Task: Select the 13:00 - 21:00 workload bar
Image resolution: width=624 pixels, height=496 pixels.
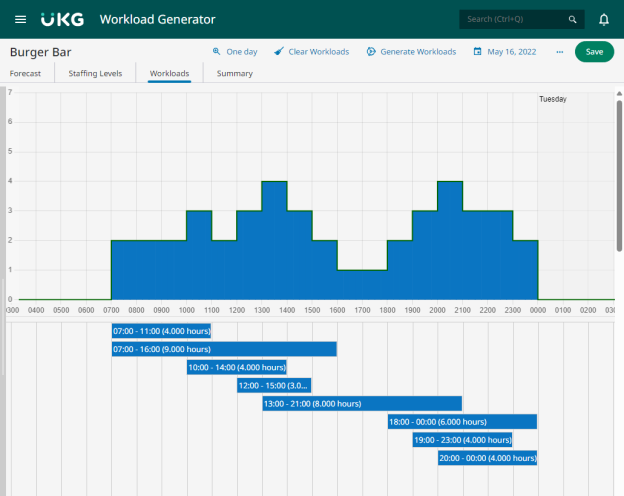Action: click(362, 404)
